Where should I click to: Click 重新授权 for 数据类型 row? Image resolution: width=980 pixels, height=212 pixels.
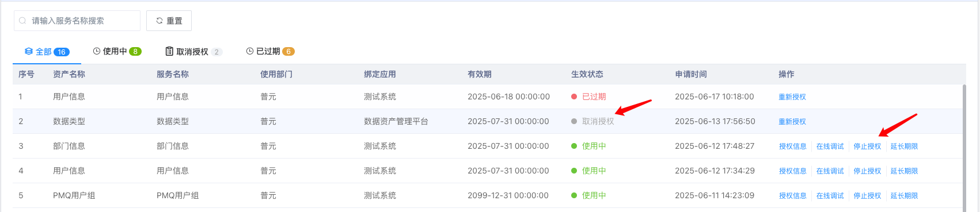click(x=792, y=122)
